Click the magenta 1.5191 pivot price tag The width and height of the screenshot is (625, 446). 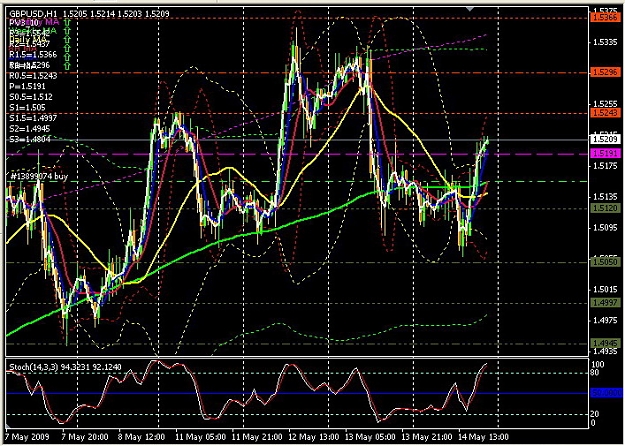click(605, 153)
